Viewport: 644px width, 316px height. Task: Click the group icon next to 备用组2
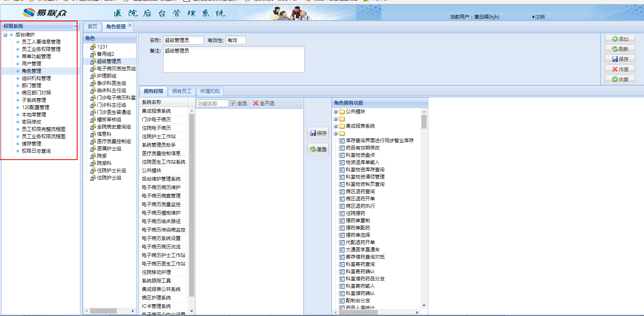tap(93, 54)
